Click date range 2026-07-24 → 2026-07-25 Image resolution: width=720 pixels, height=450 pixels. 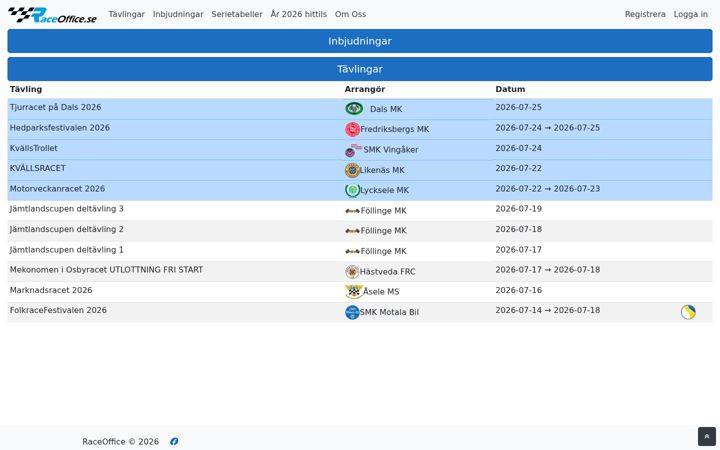(548, 128)
